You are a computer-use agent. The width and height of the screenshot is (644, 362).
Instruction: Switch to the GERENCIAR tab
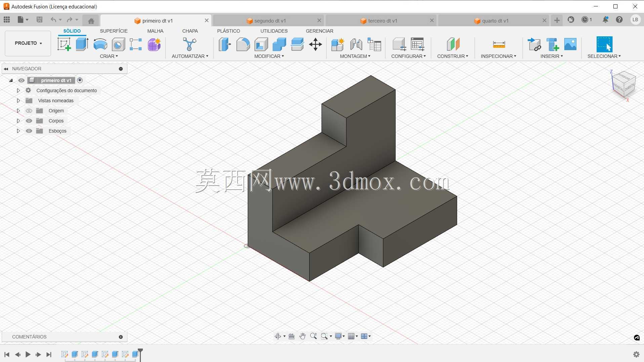(320, 31)
